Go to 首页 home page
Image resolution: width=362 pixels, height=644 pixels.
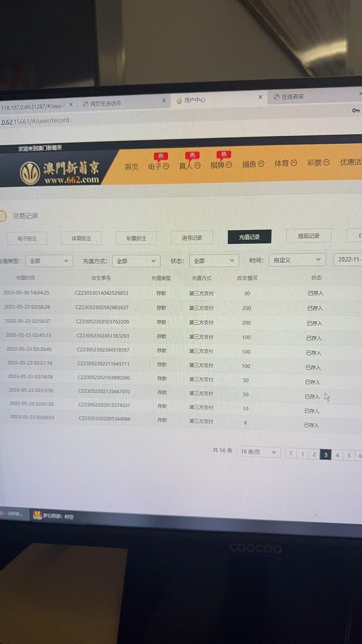(x=131, y=167)
